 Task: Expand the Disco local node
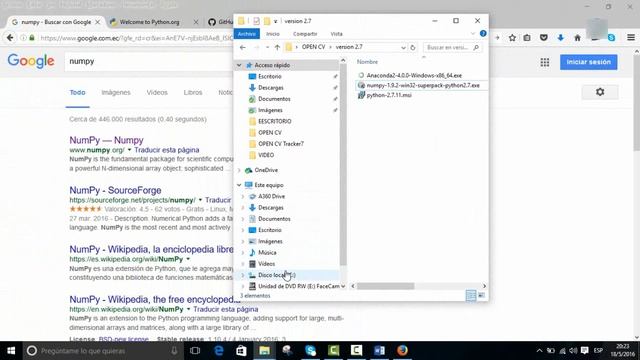pyautogui.click(x=243, y=275)
